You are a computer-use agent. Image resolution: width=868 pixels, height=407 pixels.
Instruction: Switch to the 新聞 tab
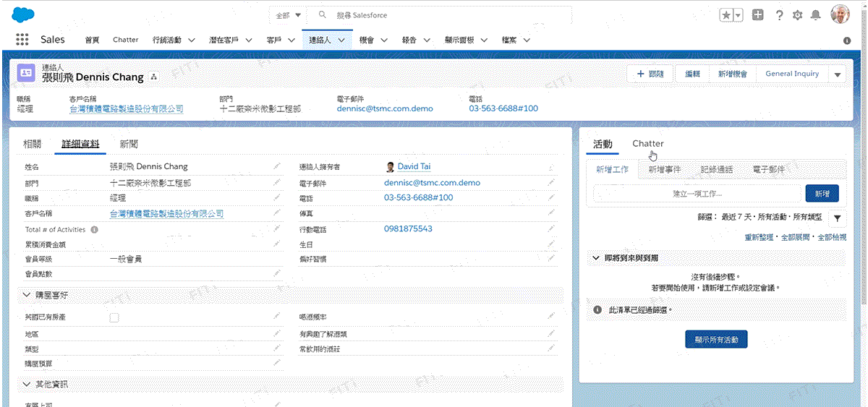point(129,144)
